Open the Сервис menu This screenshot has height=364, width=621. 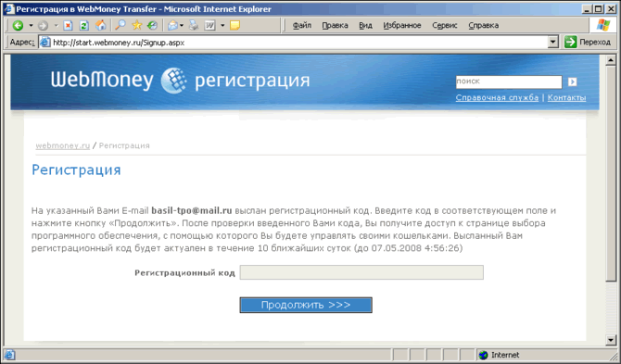(445, 25)
